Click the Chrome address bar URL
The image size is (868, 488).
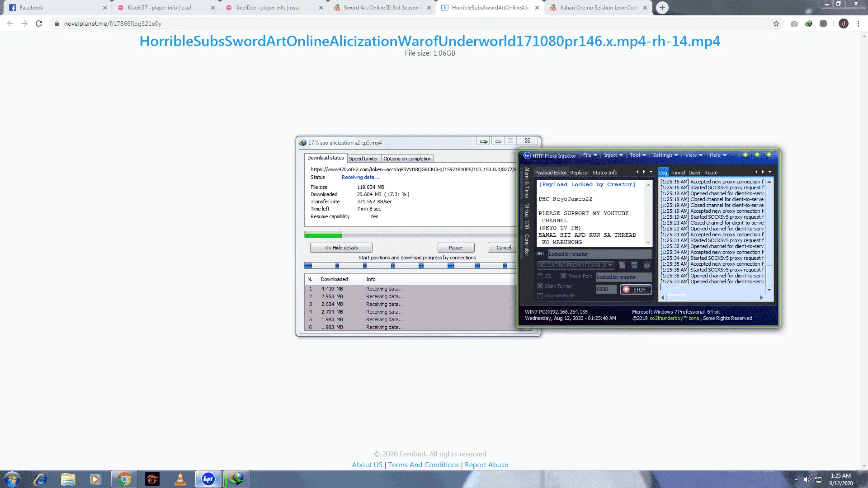113,23
